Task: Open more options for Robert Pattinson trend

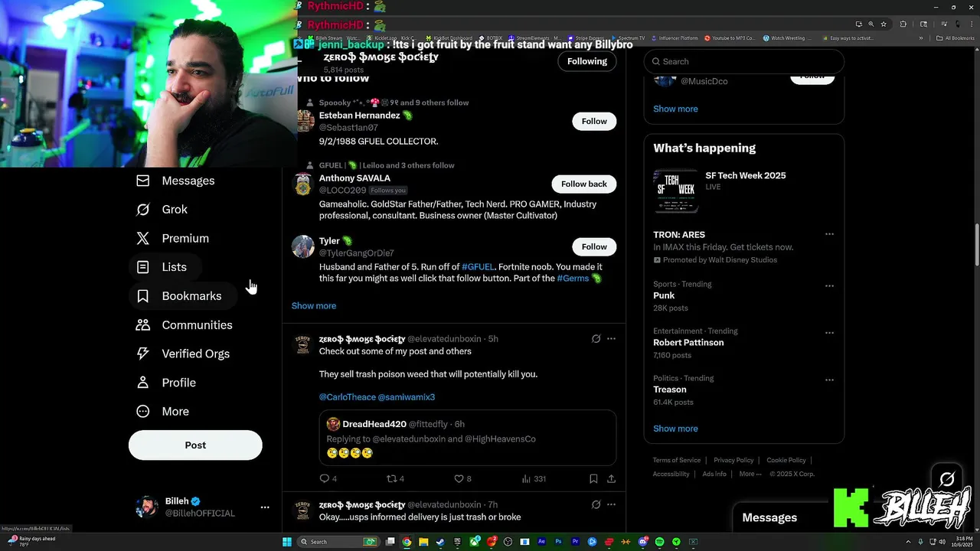Action: 829,333
